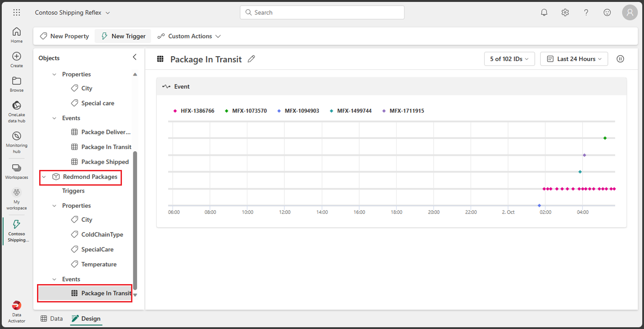Toggle HFX-1386766 legend series
644x329 pixels.
tap(194, 111)
